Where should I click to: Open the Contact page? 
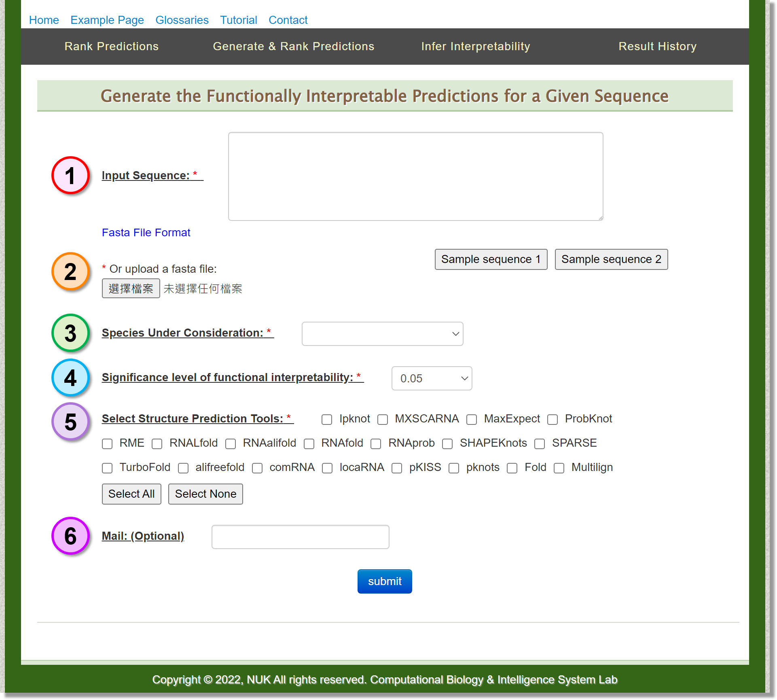288,20
